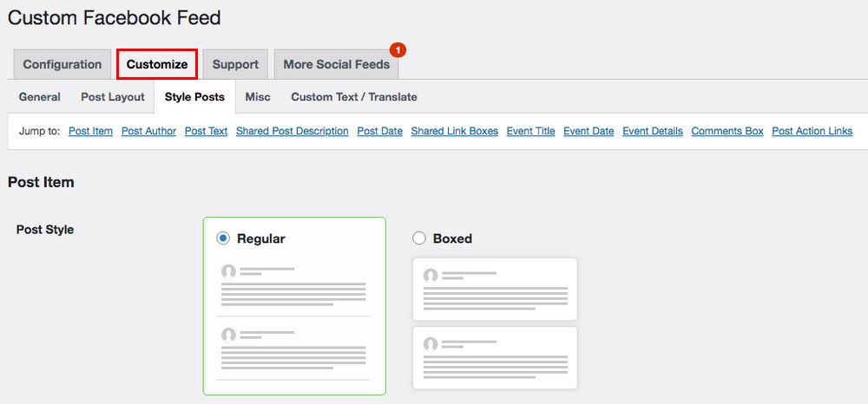
Task: Click the Post Style label
Action: (45, 230)
